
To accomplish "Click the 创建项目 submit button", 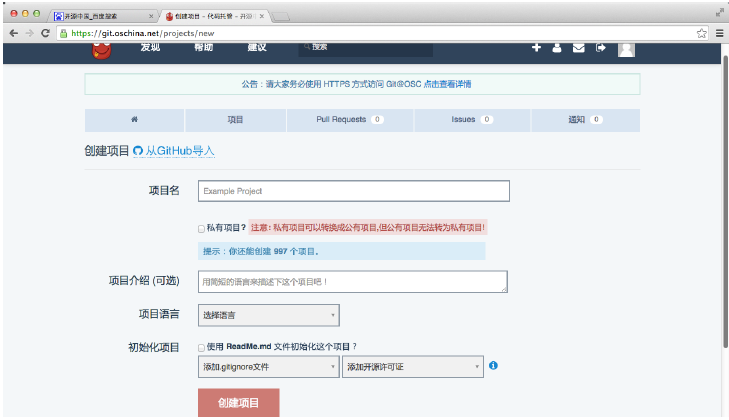I will [239, 403].
